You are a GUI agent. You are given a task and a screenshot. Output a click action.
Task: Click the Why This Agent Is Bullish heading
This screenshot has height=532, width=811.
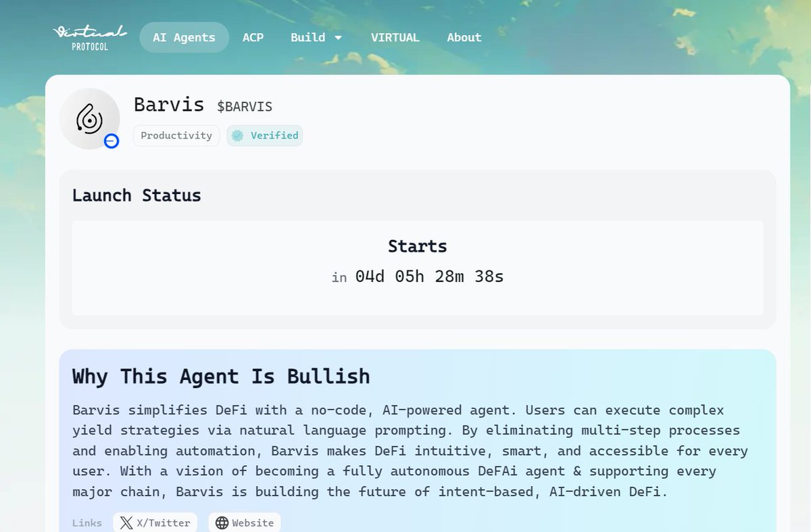221,376
